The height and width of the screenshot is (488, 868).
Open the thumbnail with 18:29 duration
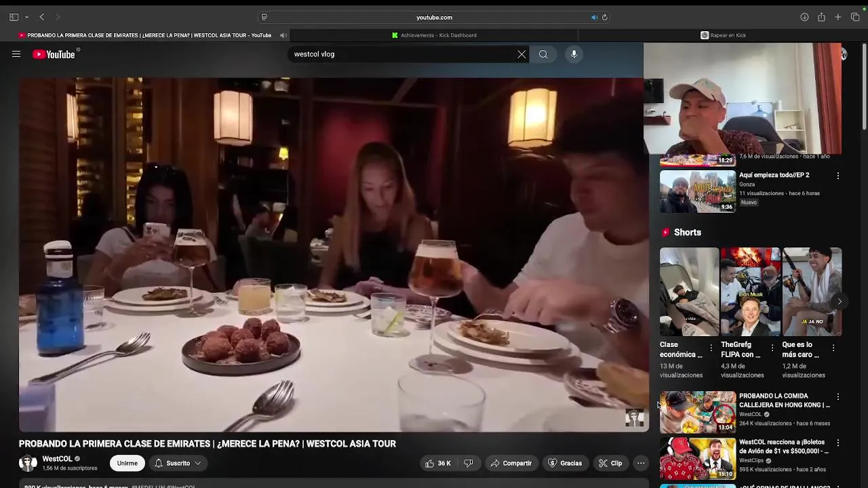coord(698,161)
